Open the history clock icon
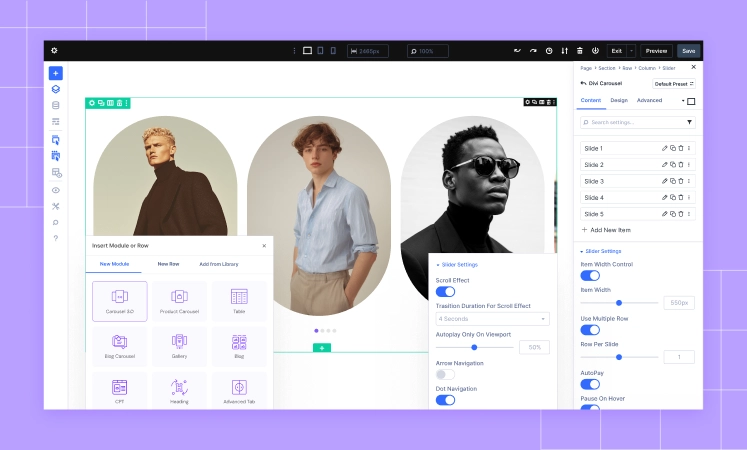 548,51
